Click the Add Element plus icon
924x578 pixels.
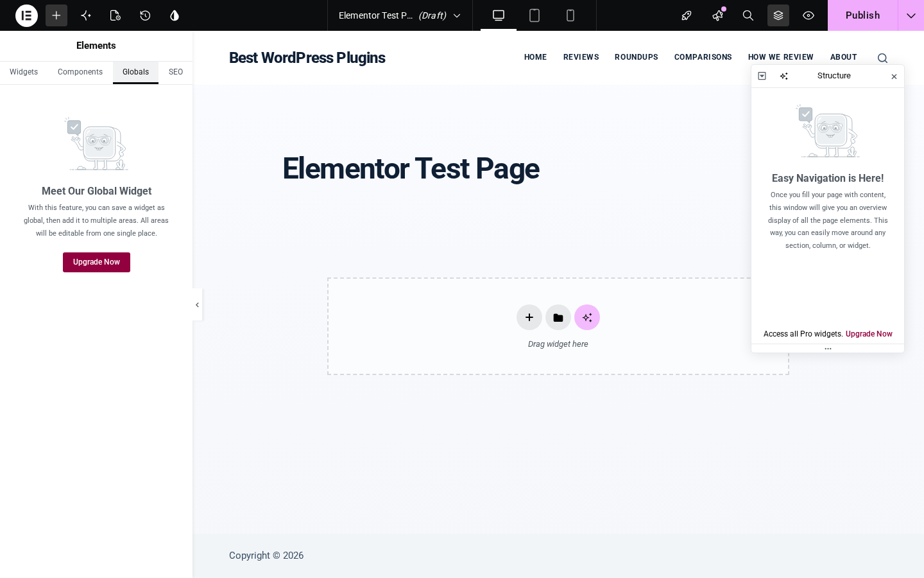pyautogui.click(x=56, y=15)
